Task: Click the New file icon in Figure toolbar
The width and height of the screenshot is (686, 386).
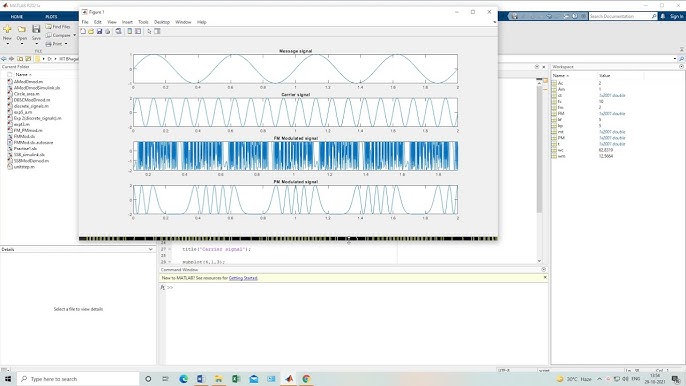Action: pos(83,32)
